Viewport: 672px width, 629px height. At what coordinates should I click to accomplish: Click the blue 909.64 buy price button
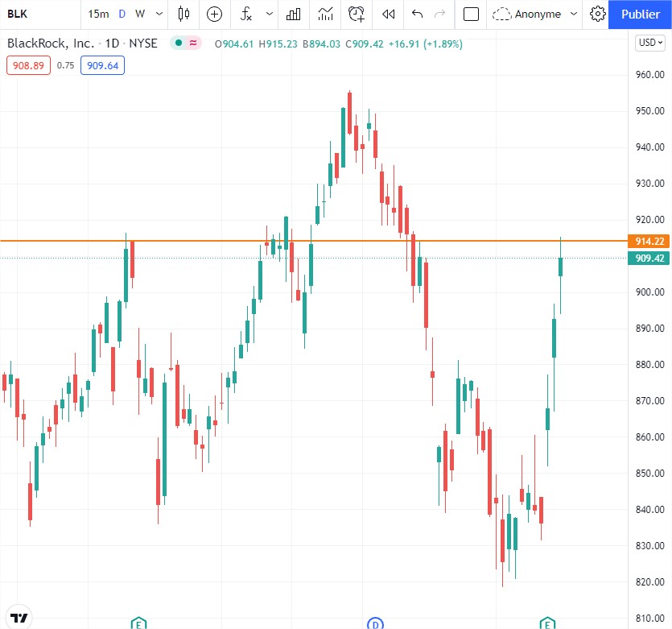coord(102,65)
